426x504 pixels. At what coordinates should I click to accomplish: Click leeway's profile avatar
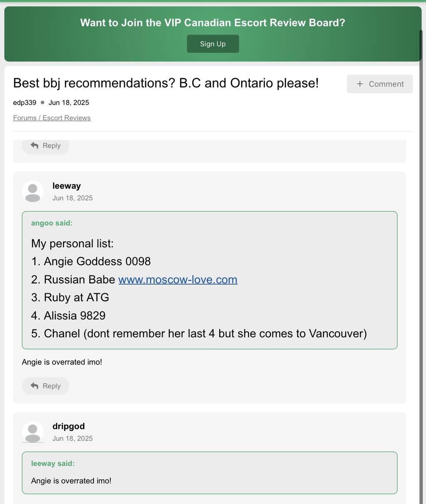click(32, 191)
